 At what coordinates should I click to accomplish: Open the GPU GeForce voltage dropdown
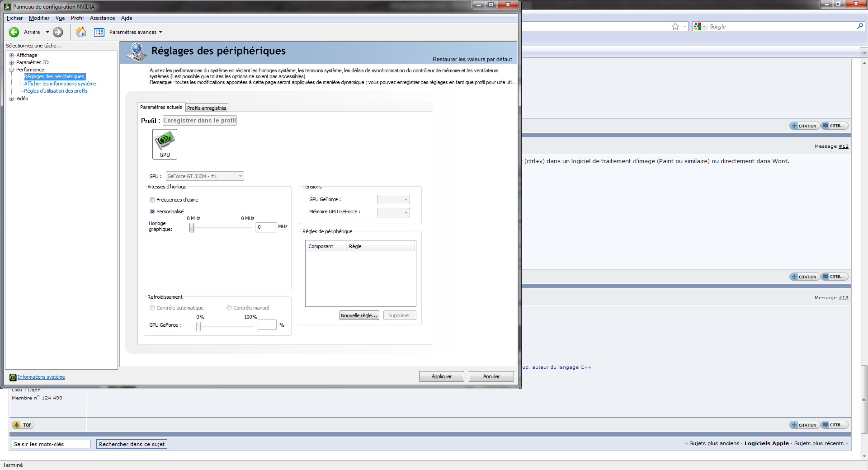click(x=394, y=200)
